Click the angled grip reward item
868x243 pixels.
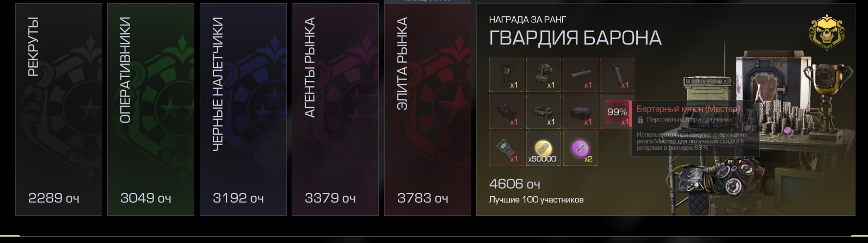coord(617,74)
